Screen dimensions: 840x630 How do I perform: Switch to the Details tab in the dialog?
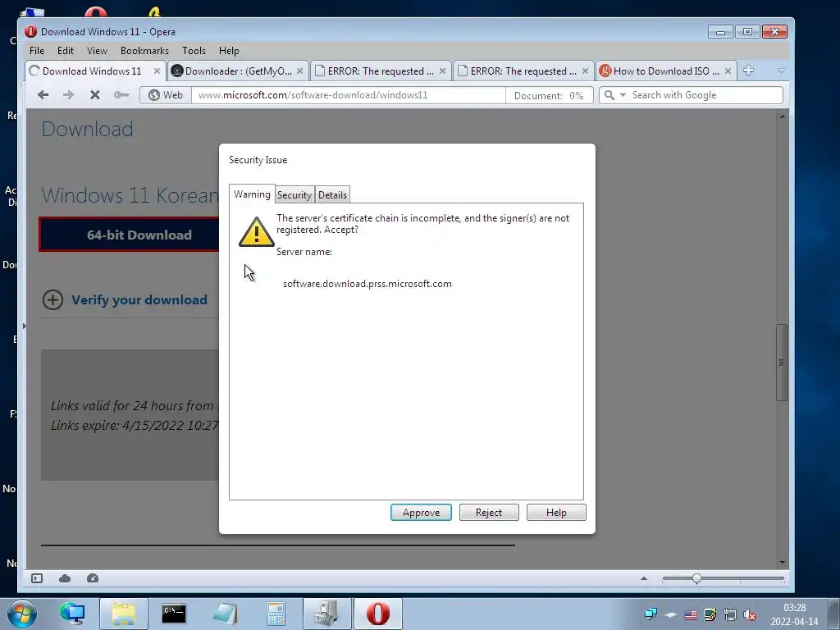(333, 195)
